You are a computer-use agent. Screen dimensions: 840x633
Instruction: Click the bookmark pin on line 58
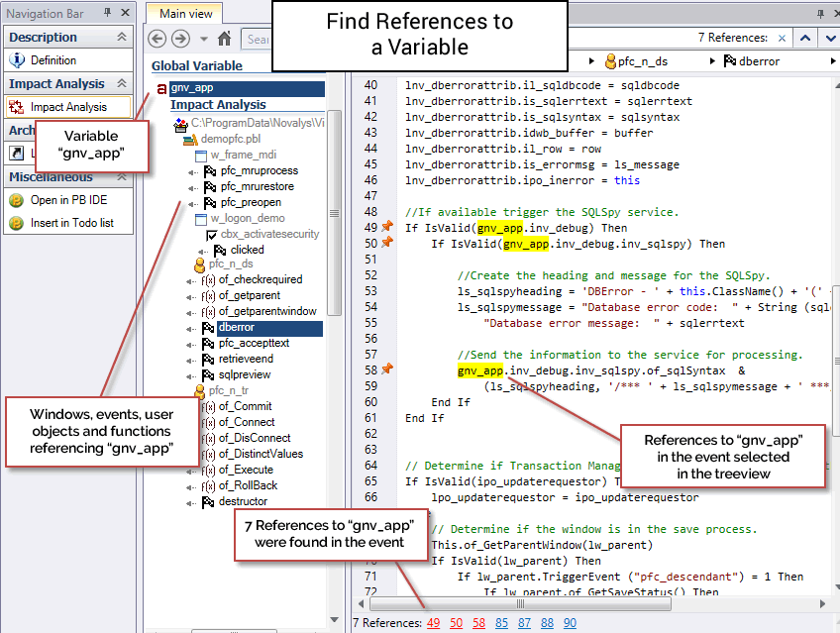tap(387, 370)
